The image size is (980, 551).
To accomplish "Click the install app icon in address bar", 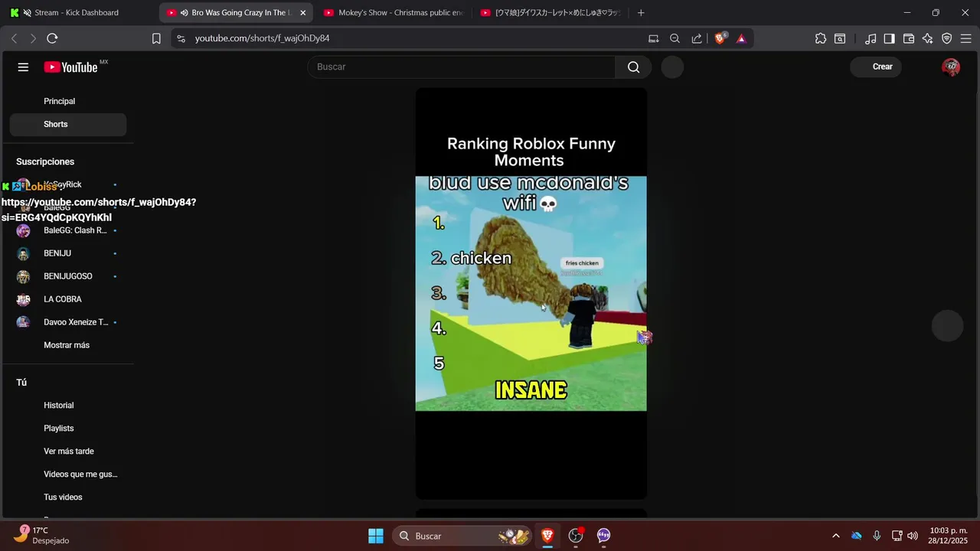I will pyautogui.click(x=653, y=38).
